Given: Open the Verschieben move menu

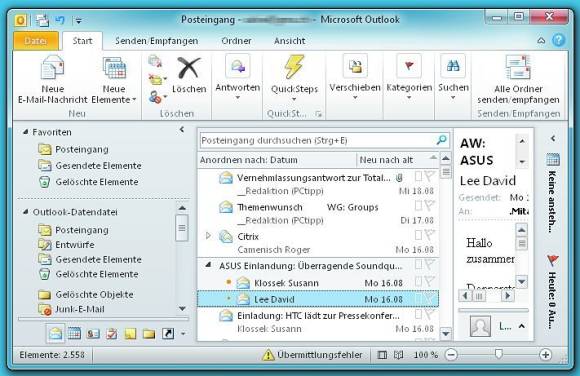Looking at the screenshot, I should pyautogui.click(x=355, y=77).
